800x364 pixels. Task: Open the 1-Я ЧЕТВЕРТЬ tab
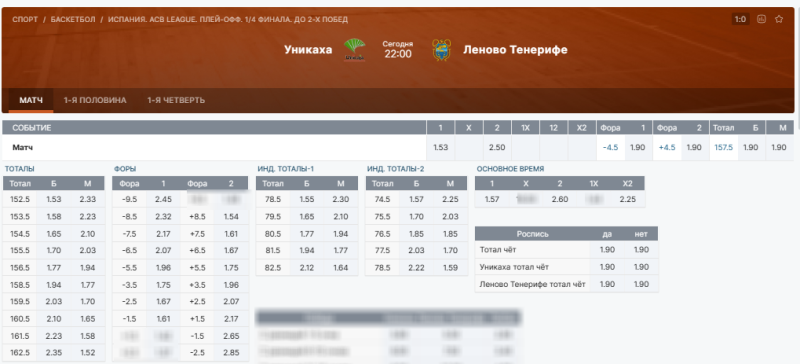tap(176, 100)
